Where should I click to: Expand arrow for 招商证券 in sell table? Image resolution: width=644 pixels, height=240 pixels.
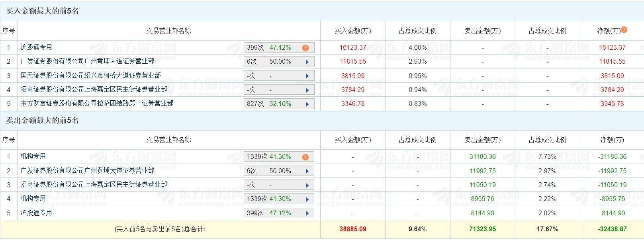tap(307, 185)
